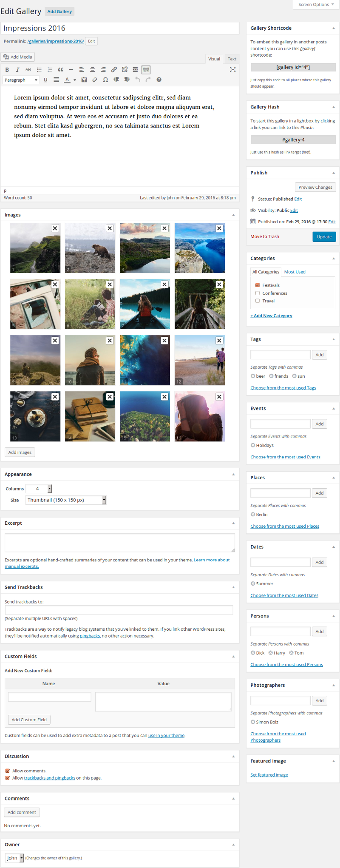
Task: Click the Add Custom Field button
Action: pyautogui.click(x=29, y=720)
